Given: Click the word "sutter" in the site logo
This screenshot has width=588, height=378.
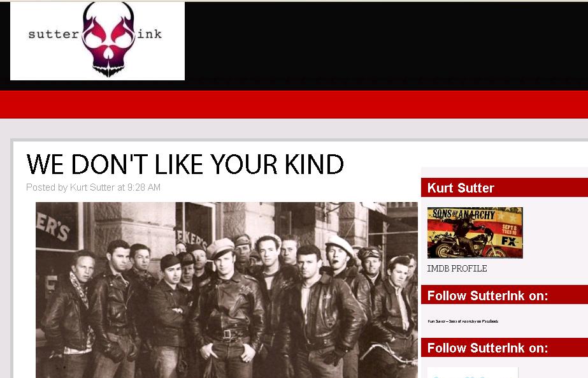Looking at the screenshot, I should tap(54, 34).
